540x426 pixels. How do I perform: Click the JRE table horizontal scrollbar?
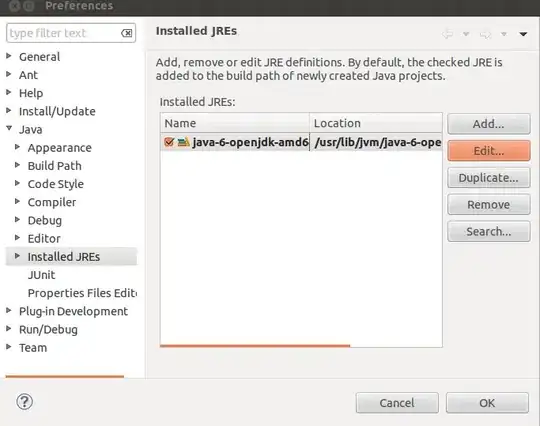click(255, 345)
